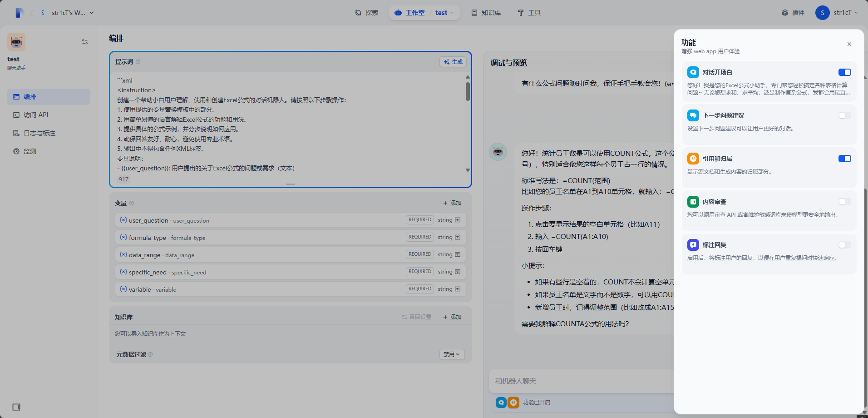Screen dimensions: 868x418
Task: Click the 引用和归属 feature icon
Action: click(693, 159)
